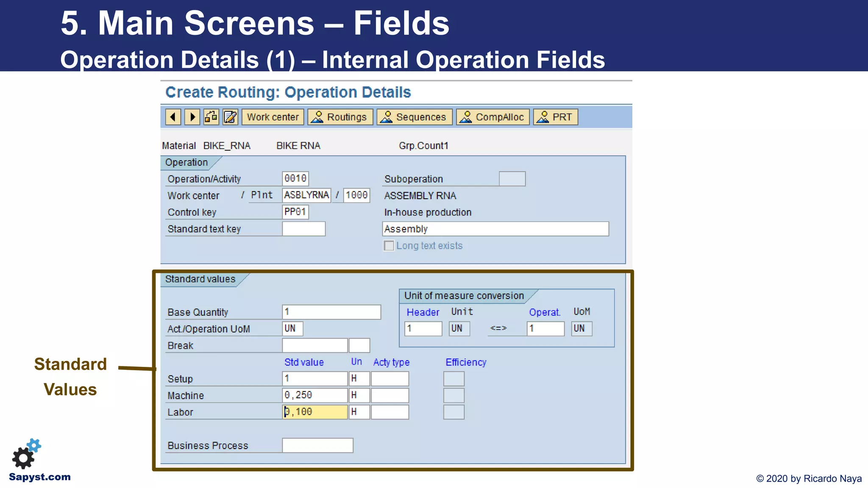868x488 pixels.
Task: Select the Labor unit field H
Action: tap(359, 412)
